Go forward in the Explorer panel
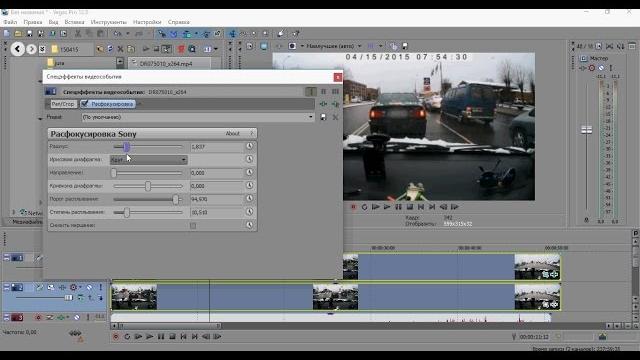This screenshot has width=640, height=360. (x=31, y=49)
